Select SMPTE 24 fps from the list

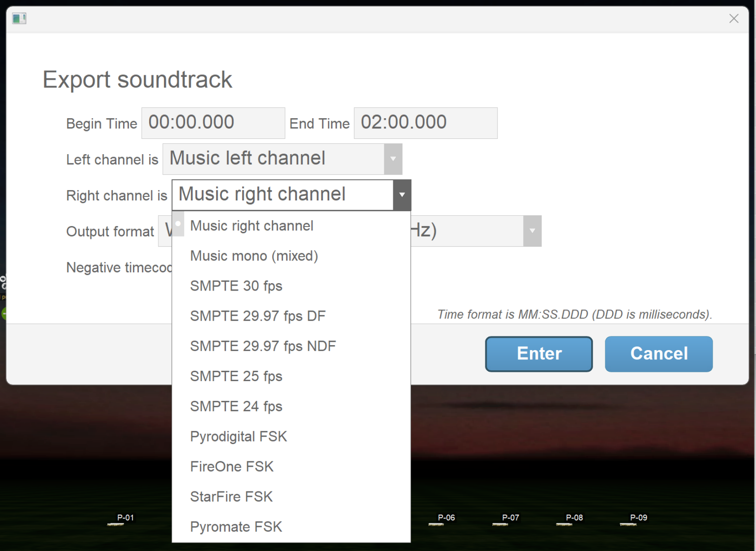236,406
